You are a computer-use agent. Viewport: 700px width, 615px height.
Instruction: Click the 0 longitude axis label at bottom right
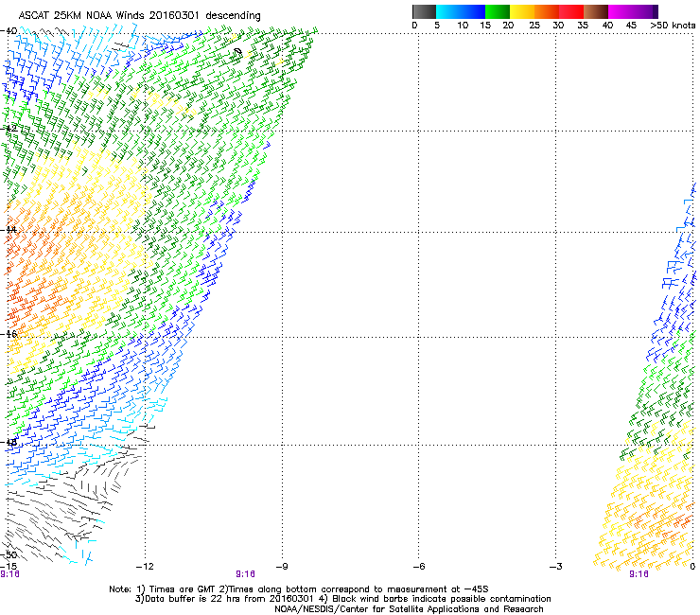(x=692, y=567)
